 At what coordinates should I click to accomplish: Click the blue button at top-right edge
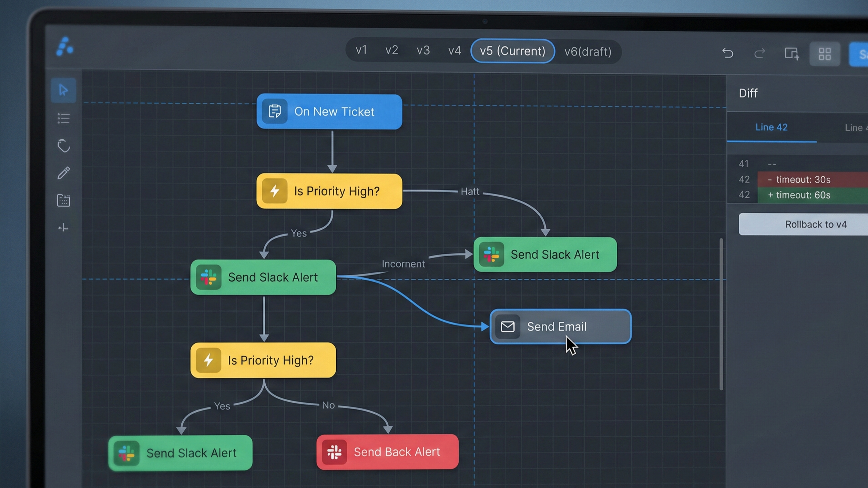[859, 54]
